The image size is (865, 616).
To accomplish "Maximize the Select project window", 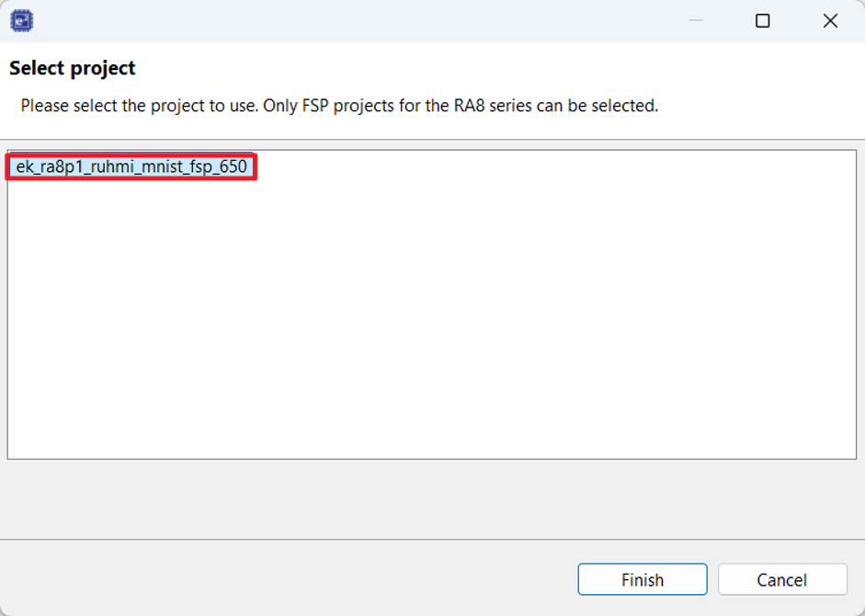I will pos(762,21).
